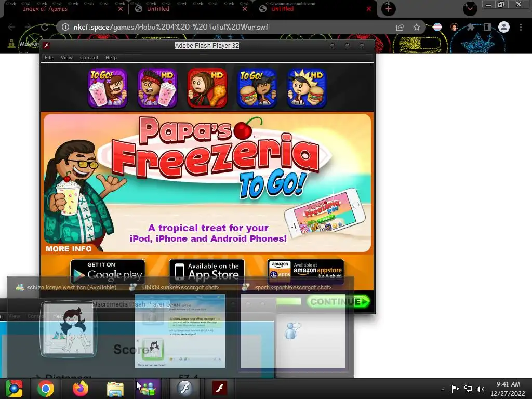The width and height of the screenshot is (532, 399).
Task: Open the browser side panel icon
Action: coord(487,27)
